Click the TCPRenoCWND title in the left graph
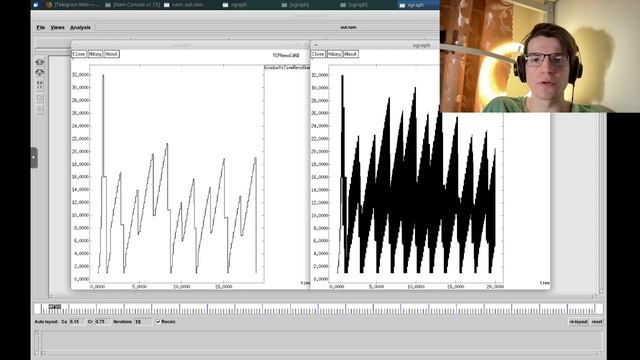 click(x=286, y=55)
